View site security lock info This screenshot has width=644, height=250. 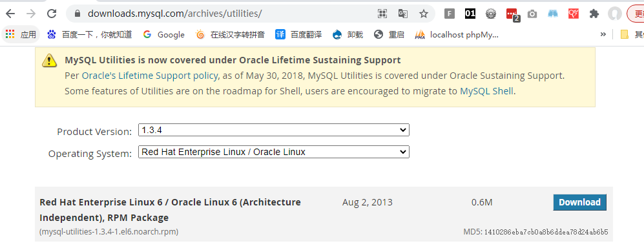(77, 14)
